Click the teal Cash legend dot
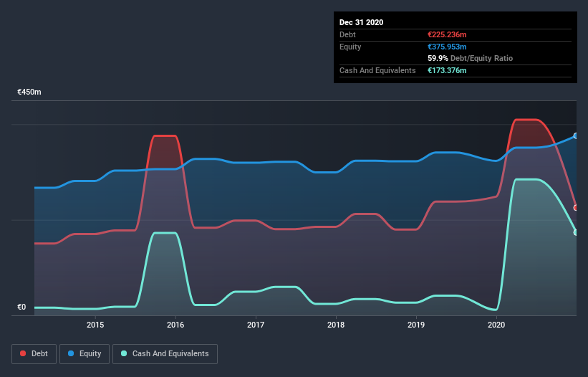 [124, 353]
